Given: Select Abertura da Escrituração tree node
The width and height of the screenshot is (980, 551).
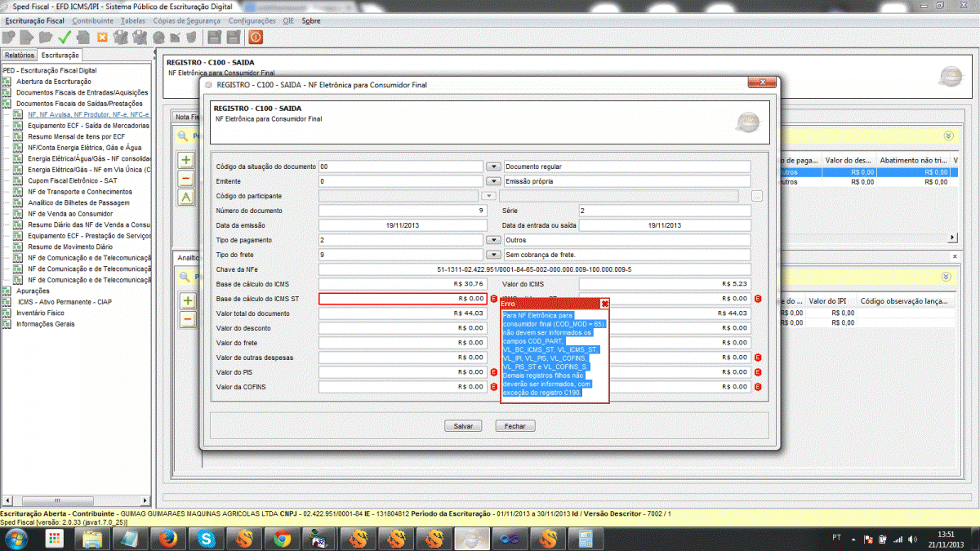Looking at the screenshot, I should (54, 82).
